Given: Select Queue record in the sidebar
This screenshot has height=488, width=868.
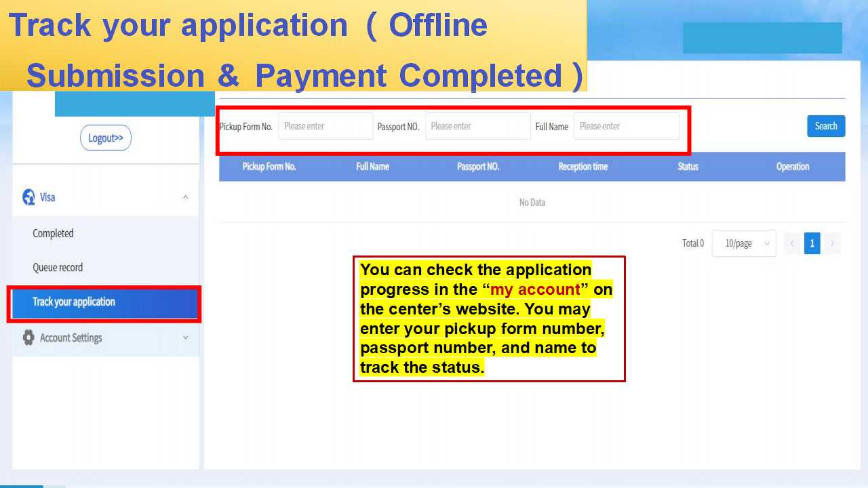Looking at the screenshot, I should (x=58, y=268).
